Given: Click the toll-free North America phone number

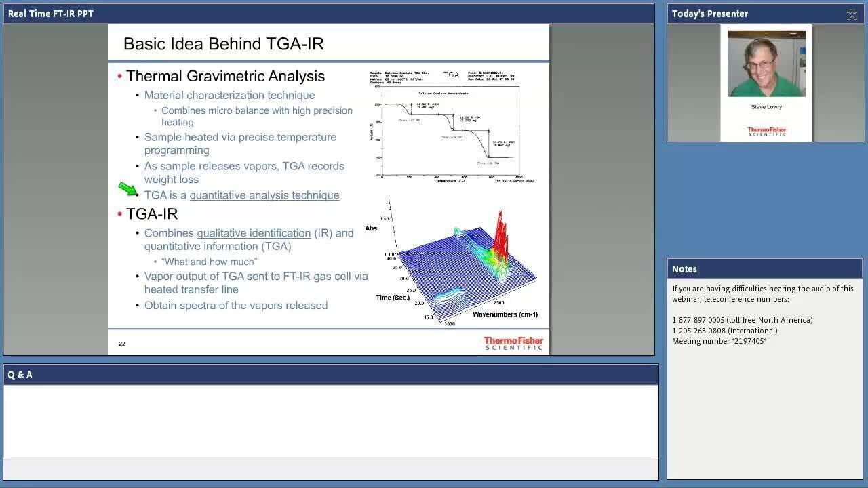Looking at the screenshot, I should tap(742, 320).
